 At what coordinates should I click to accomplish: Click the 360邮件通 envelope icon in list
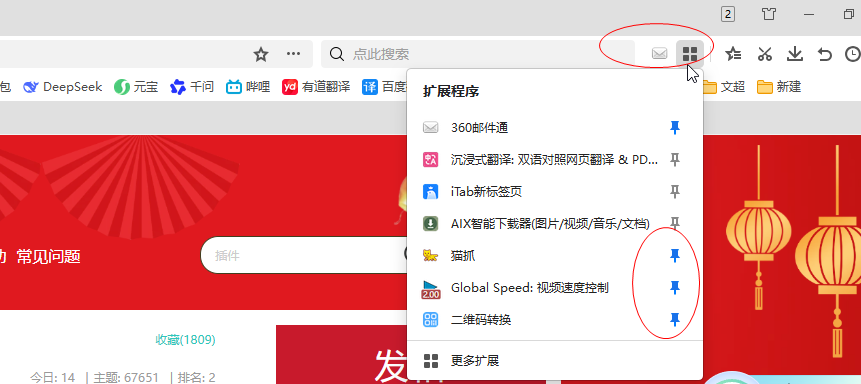[431, 128]
